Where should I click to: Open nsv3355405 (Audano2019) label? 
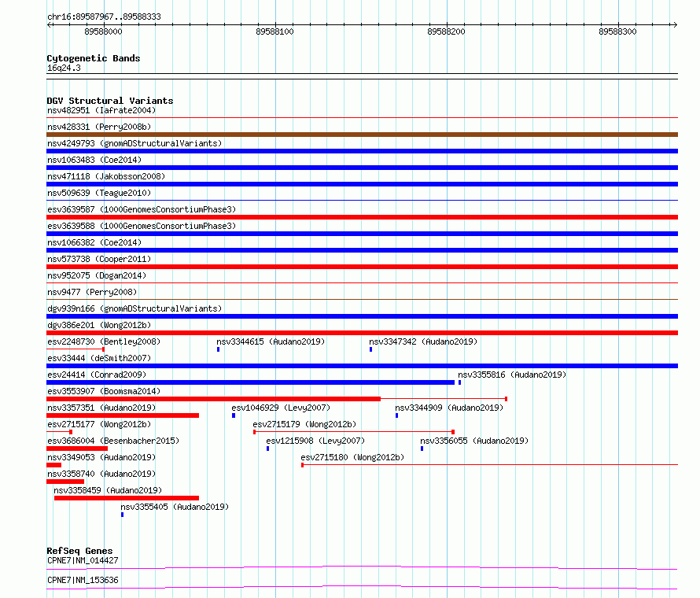pyautogui.click(x=175, y=507)
